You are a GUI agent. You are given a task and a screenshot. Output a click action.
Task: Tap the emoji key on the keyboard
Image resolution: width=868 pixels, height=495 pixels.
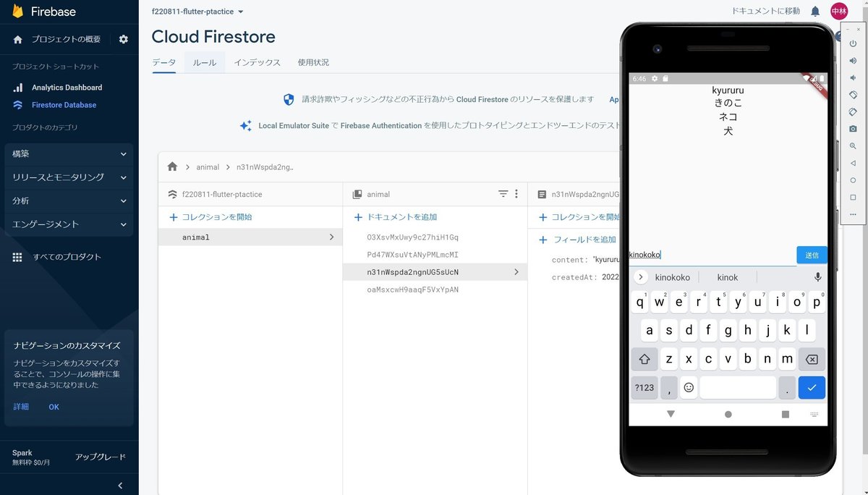pyautogui.click(x=689, y=387)
